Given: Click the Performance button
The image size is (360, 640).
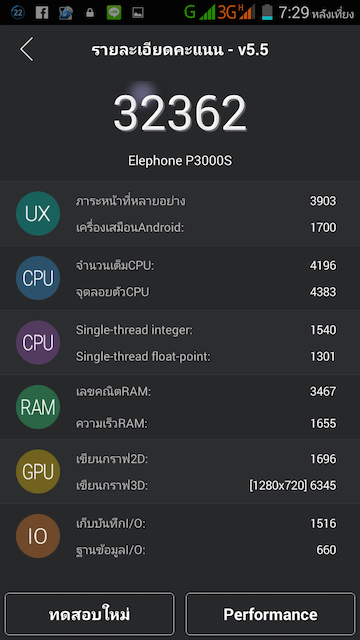Looking at the screenshot, I should pyautogui.click(x=270, y=614).
